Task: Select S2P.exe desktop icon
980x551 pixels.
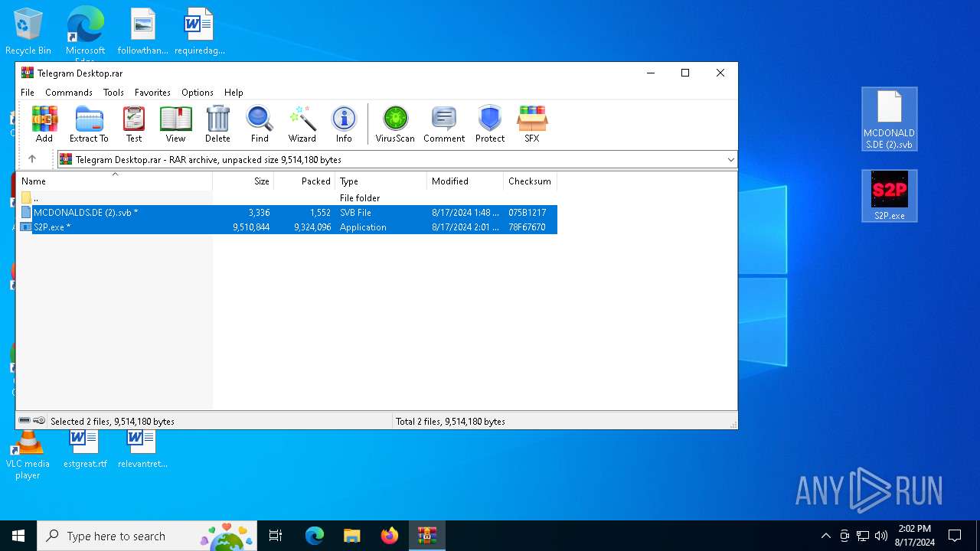Action: coord(890,196)
